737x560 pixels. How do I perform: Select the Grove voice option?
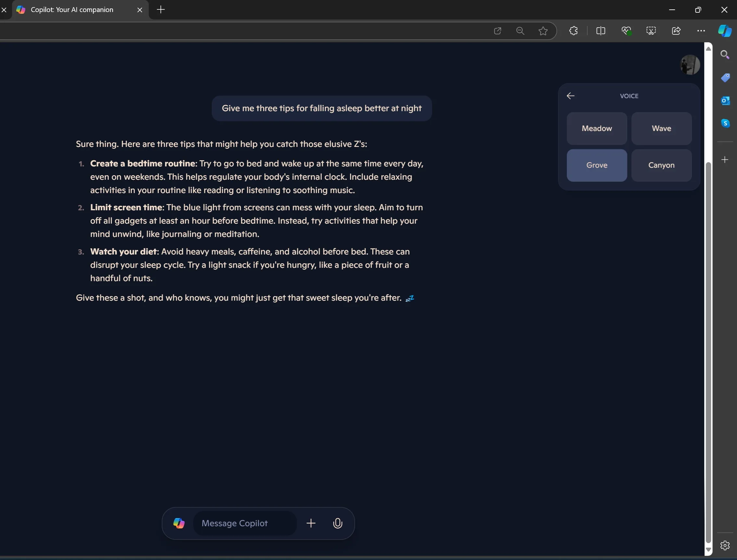(x=597, y=165)
